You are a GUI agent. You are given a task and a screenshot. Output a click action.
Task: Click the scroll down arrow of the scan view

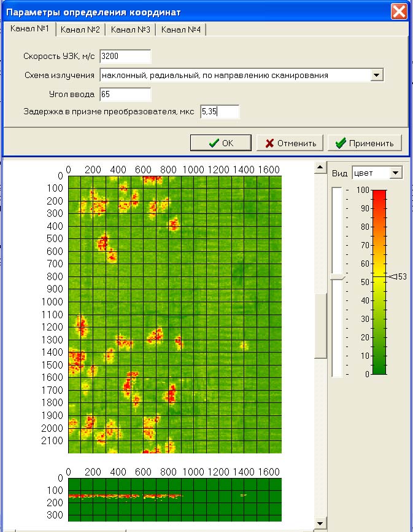[320, 523]
